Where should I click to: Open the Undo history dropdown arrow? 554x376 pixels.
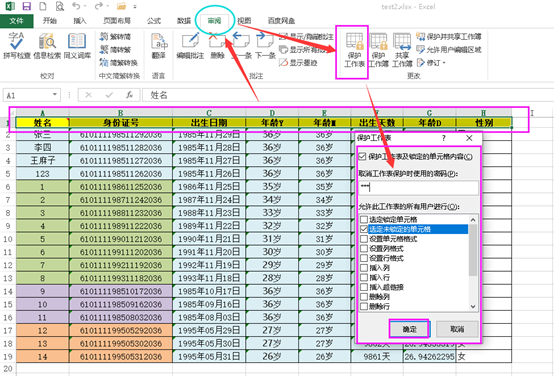coord(85,6)
